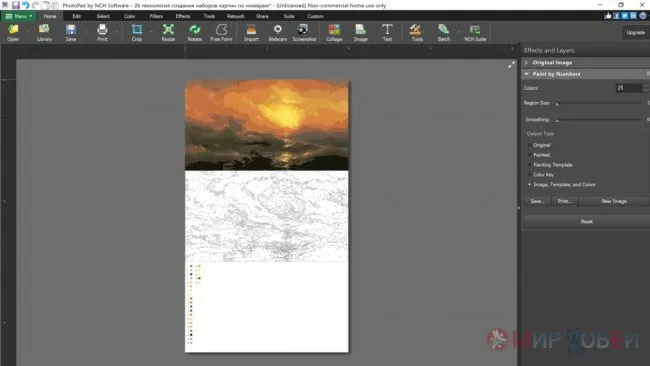Click the Colors spinner arrows
The width and height of the screenshot is (650, 366).
pyautogui.click(x=645, y=88)
